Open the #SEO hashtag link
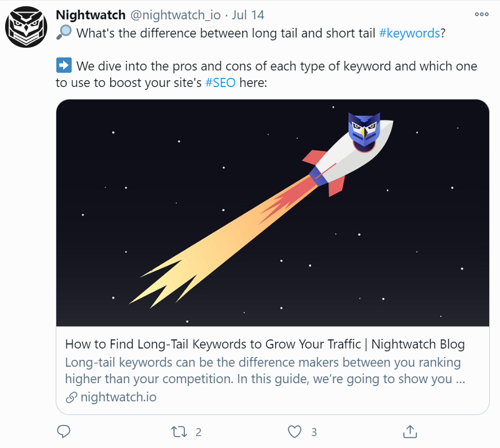 pyautogui.click(x=220, y=82)
